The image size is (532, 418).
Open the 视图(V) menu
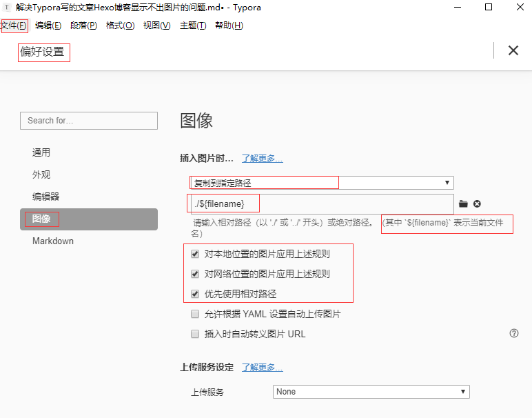pyautogui.click(x=156, y=26)
